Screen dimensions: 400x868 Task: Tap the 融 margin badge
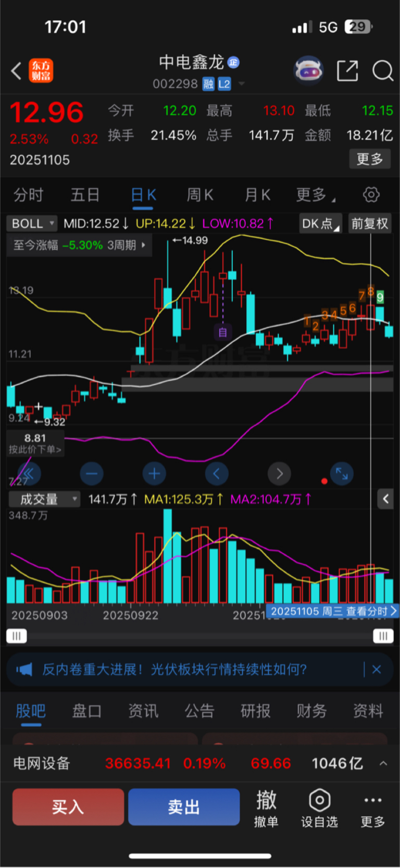208,84
